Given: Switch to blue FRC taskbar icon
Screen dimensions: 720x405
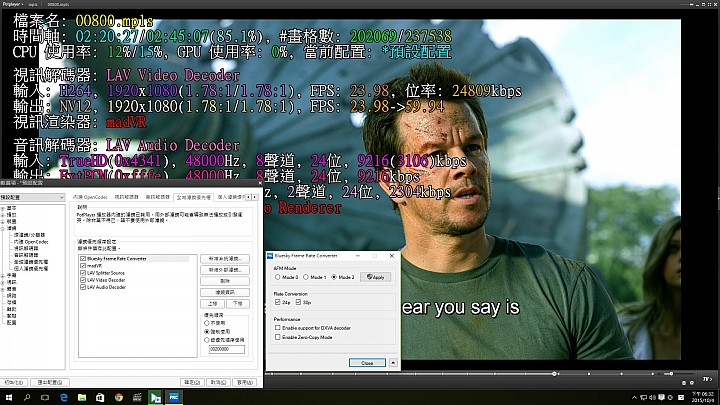Looking at the screenshot, I should [x=174, y=398].
